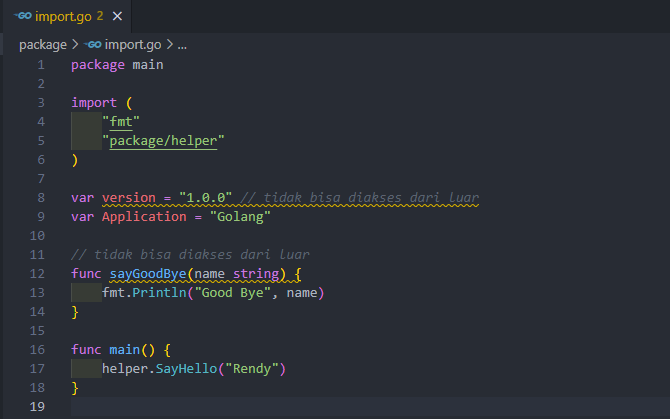
Task: Follow the "package/helper" import link
Action: [163, 141]
